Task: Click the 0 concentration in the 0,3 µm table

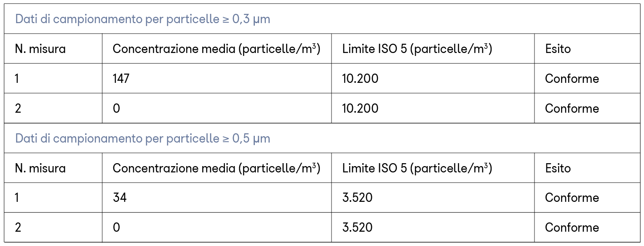Action: tap(116, 108)
